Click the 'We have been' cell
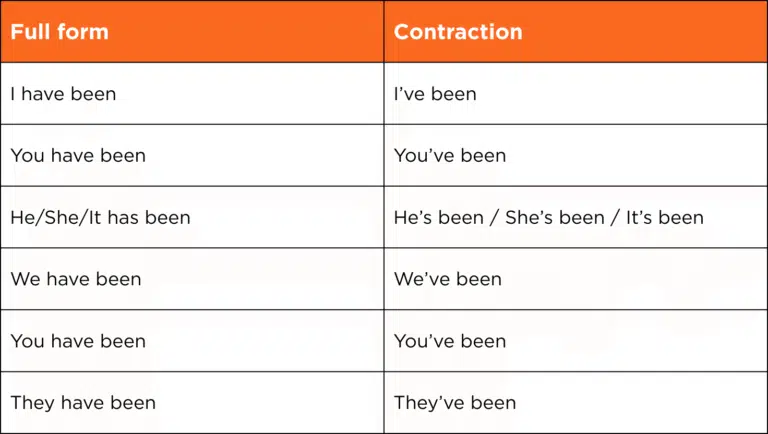Image resolution: width=768 pixels, height=434 pixels. [x=76, y=279]
